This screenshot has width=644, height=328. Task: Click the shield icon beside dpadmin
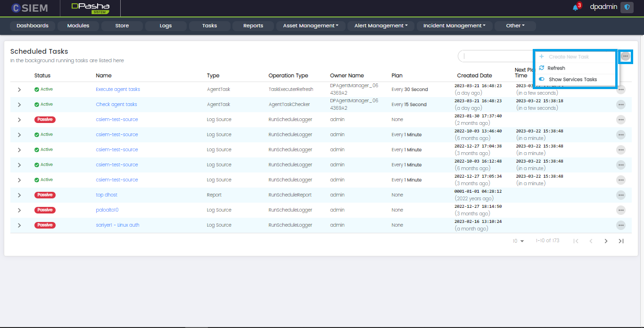pyautogui.click(x=627, y=8)
